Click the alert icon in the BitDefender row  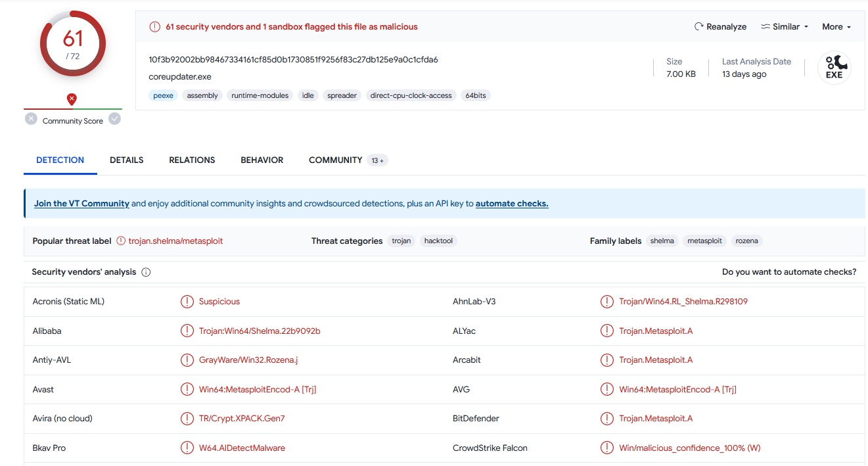pyautogui.click(x=607, y=419)
